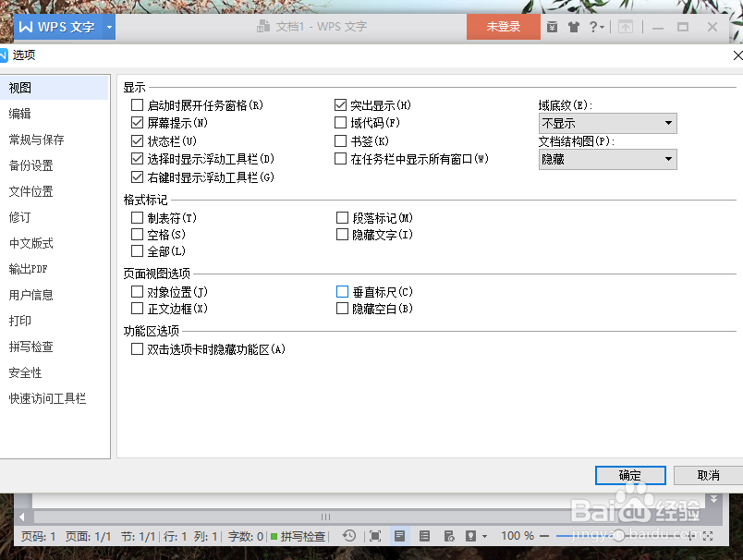The width and height of the screenshot is (743, 560).
Task: Check 制表符(T) format mark
Action: coord(138,217)
